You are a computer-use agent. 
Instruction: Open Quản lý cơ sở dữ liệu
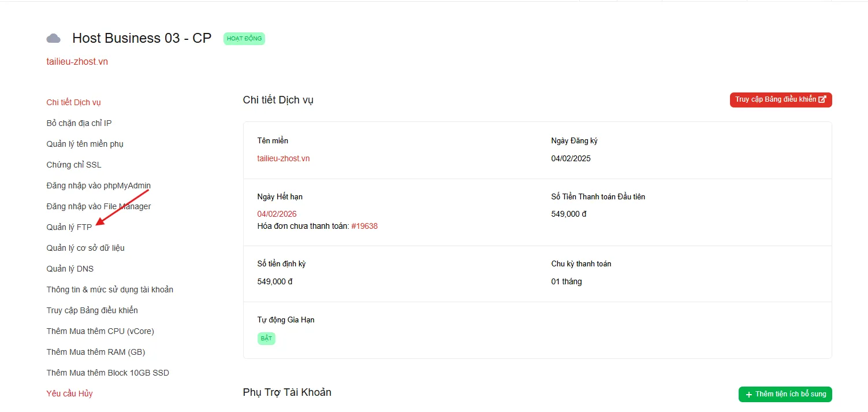coord(85,248)
